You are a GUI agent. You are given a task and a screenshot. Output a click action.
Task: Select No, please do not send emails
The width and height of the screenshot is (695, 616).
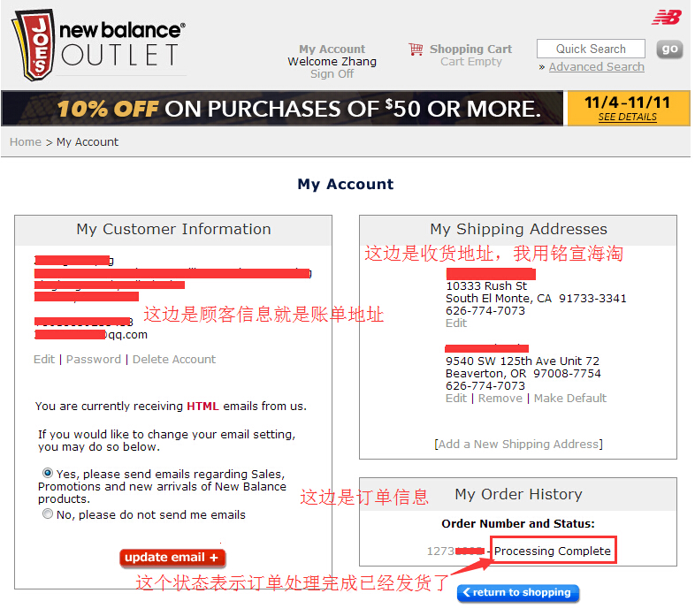pos(48,513)
